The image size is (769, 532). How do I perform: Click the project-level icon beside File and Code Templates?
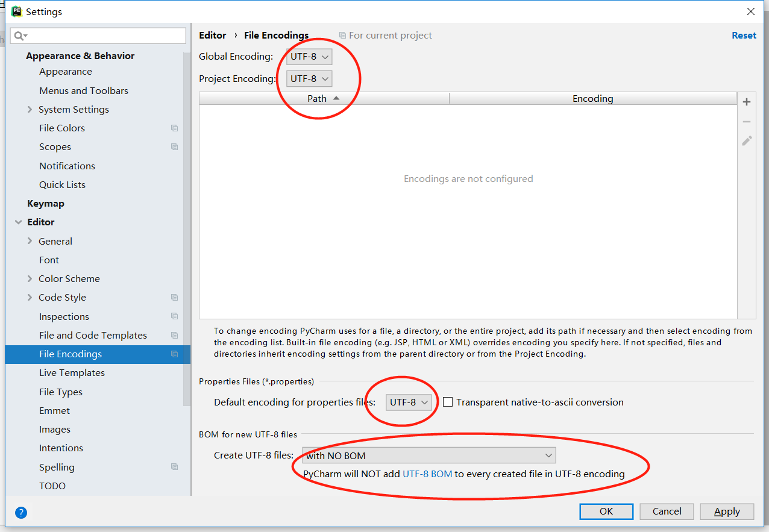[x=174, y=335]
